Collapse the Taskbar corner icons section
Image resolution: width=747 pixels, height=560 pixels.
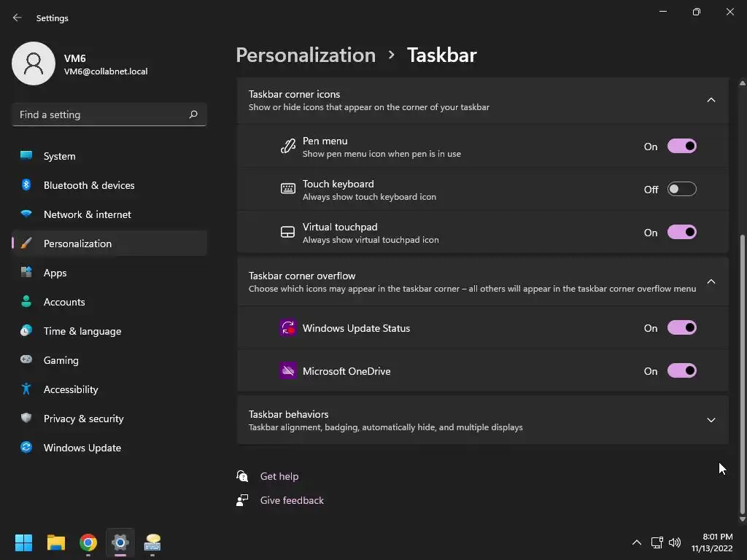(x=711, y=100)
